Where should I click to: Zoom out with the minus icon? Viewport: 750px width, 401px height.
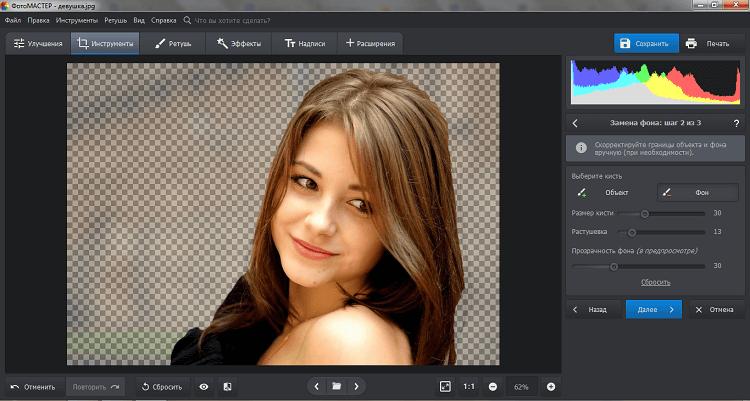493,386
